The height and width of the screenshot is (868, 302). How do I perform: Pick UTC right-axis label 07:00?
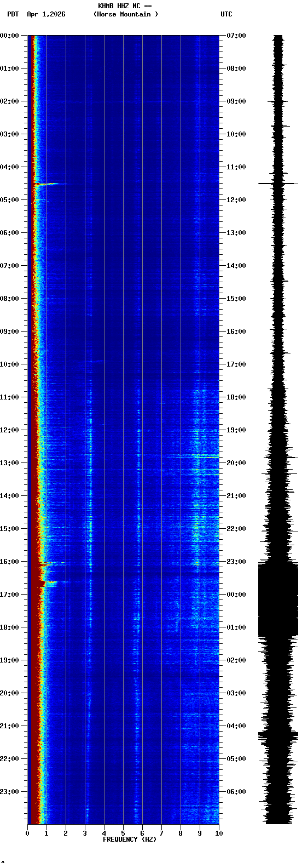[x=236, y=36]
